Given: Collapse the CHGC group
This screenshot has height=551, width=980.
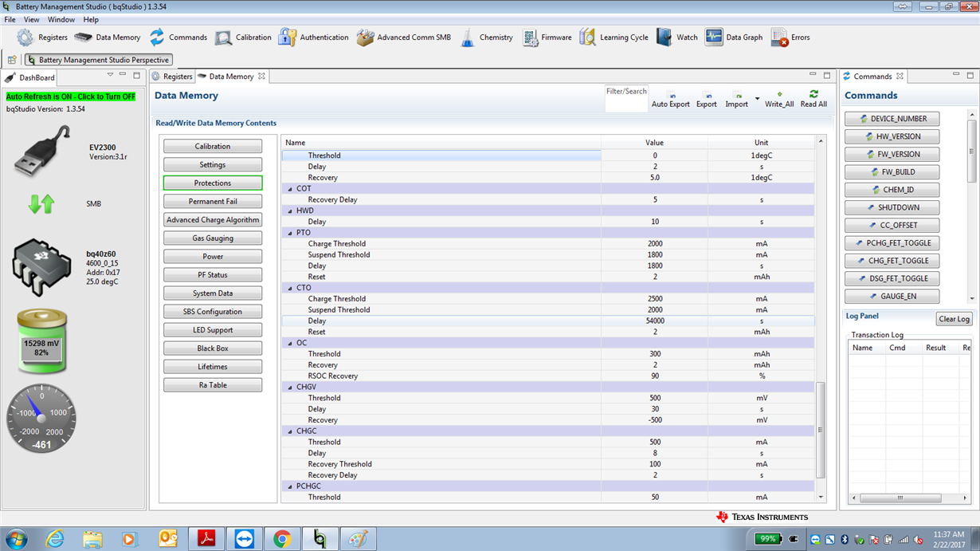Looking at the screenshot, I should (290, 431).
